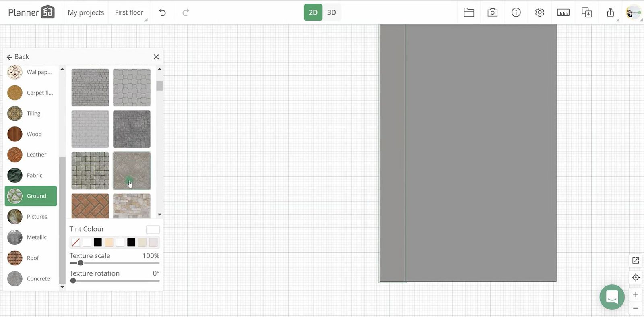Choose the red herringbone brick texture

(90, 206)
